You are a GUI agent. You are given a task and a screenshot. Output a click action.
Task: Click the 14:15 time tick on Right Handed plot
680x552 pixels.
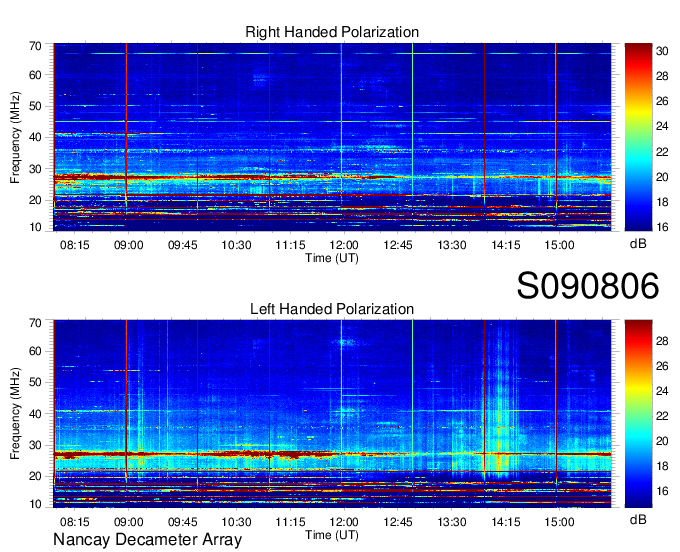click(x=506, y=245)
